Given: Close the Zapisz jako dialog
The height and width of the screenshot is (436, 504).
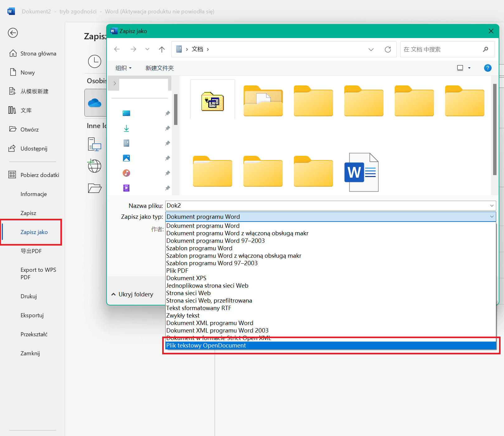Looking at the screenshot, I should click(491, 31).
